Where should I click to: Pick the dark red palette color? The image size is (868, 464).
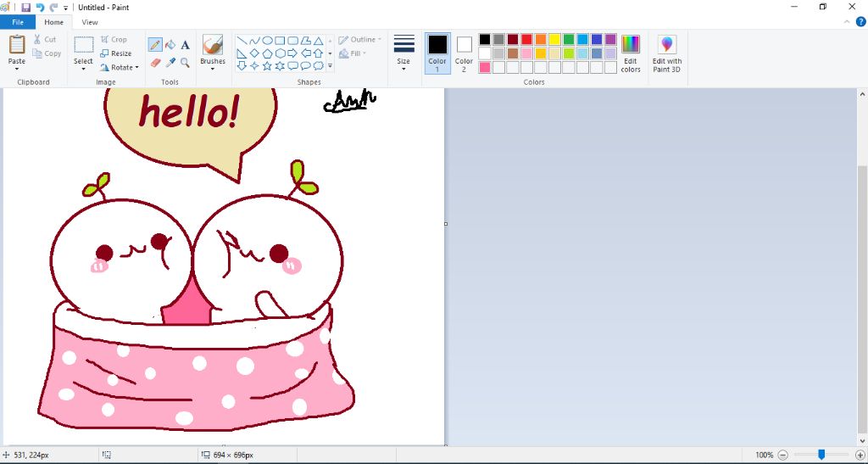click(513, 39)
